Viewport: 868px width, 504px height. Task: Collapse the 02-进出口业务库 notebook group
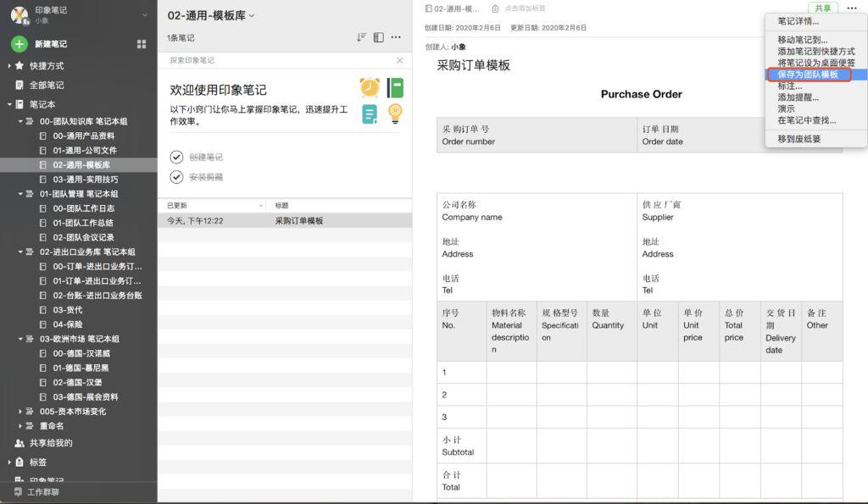click(x=20, y=252)
